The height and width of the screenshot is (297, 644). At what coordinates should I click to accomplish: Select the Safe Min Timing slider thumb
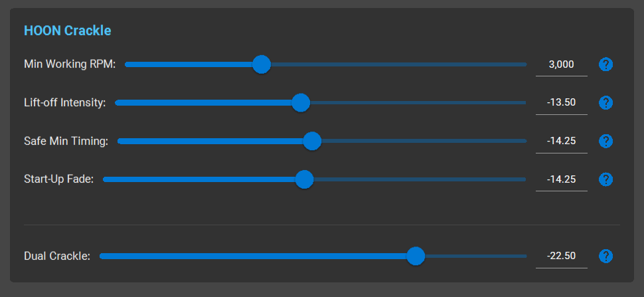(x=312, y=141)
